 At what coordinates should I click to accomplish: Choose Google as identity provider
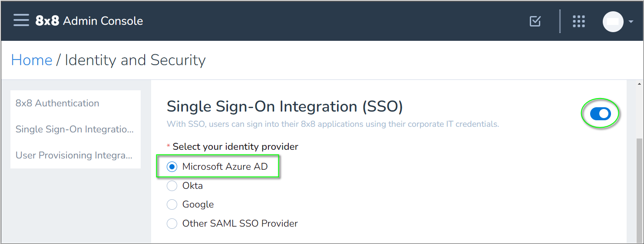pos(190,204)
